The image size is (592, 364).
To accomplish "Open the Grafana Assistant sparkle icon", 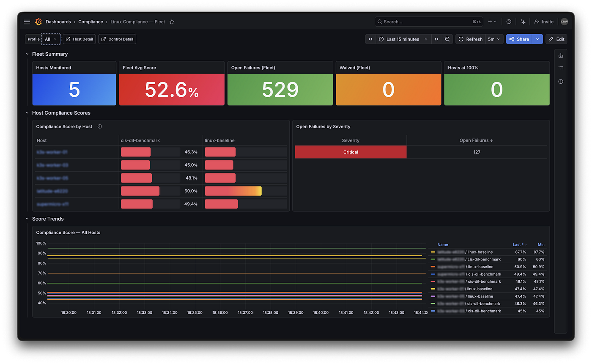I will [523, 22].
